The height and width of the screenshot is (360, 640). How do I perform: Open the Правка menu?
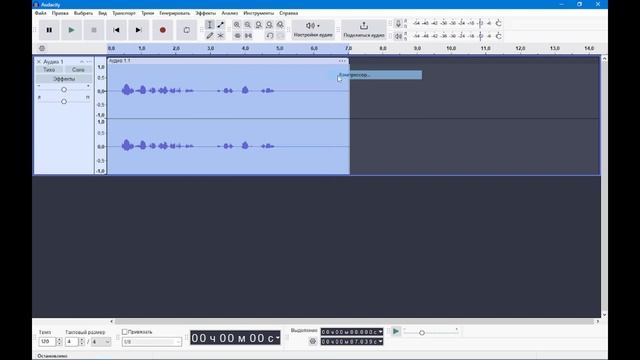pos(60,13)
